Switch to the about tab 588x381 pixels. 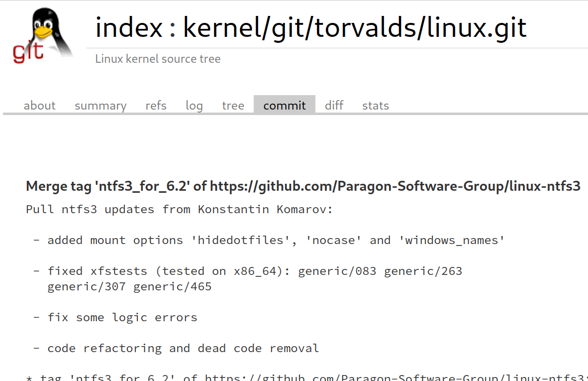(x=40, y=106)
